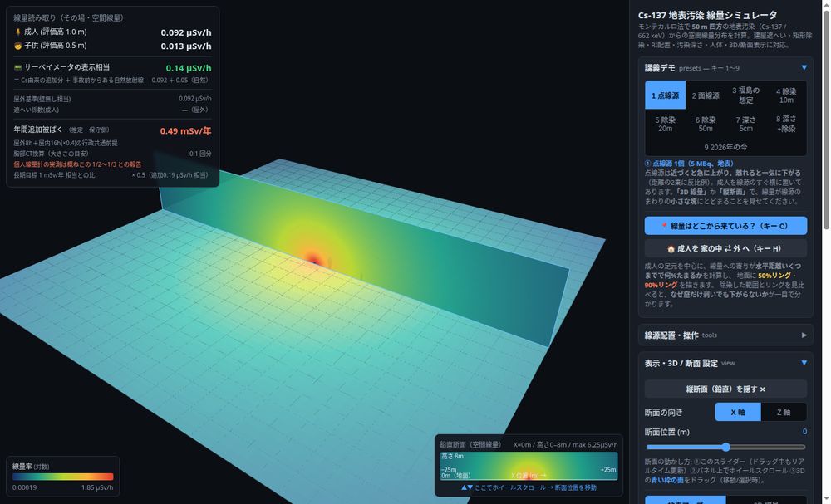The image size is (831, 504).
Task: Click the Cs-137 地表汚染 線量シミュレータ title
Action: [707, 15]
